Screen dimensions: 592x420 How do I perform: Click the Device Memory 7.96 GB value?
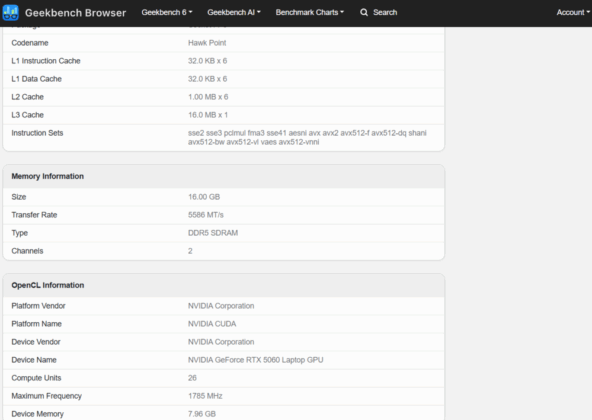[202, 414]
